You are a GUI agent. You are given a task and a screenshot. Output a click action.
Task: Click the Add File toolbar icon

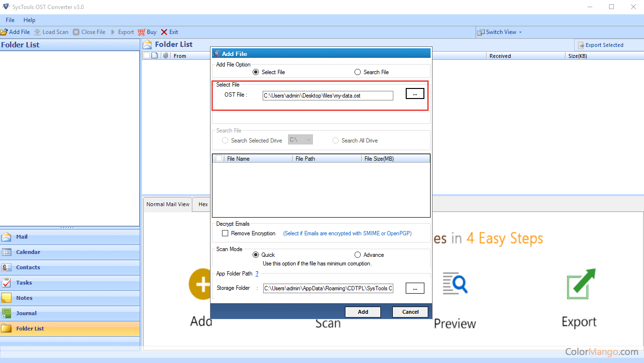[x=4, y=32]
